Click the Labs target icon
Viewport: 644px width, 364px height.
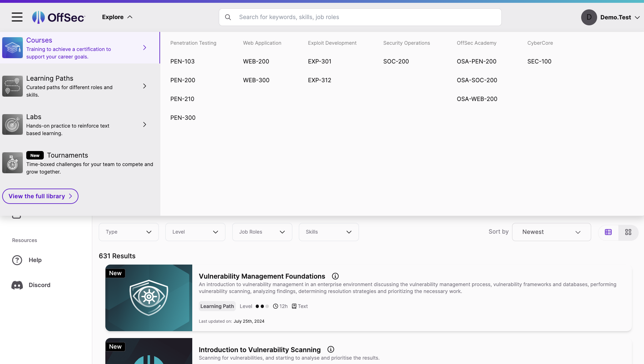coord(13,124)
